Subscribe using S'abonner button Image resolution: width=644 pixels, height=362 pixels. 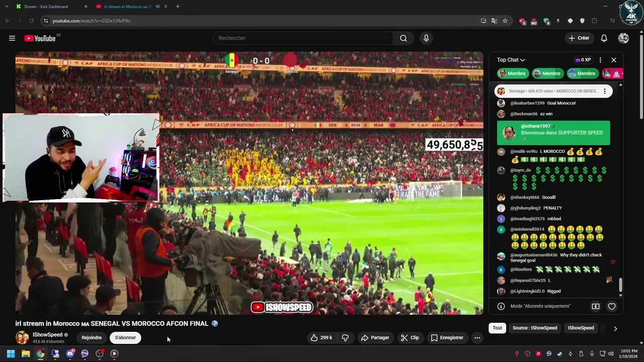125,338
